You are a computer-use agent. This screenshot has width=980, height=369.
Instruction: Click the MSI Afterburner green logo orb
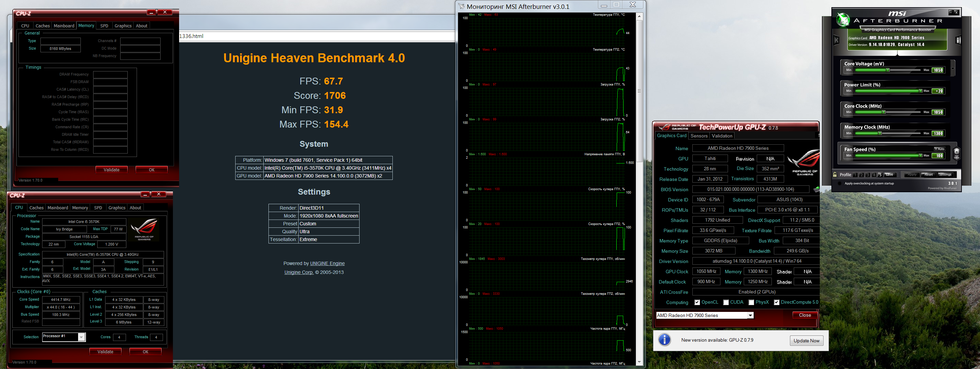(x=843, y=19)
